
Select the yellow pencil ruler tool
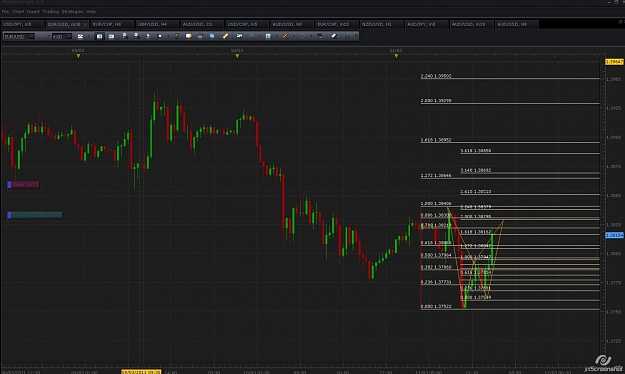tap(225, 36)
